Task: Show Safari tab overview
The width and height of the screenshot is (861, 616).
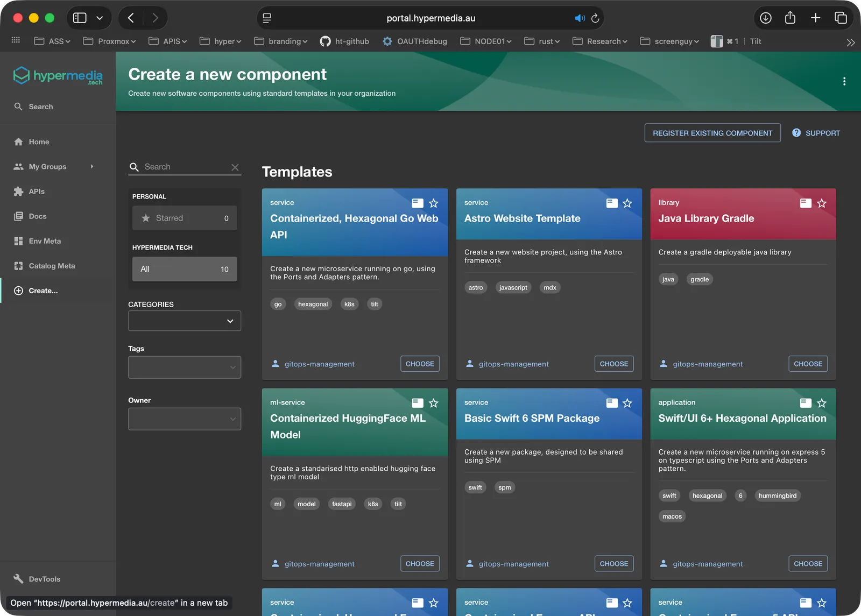Action: 841,18
